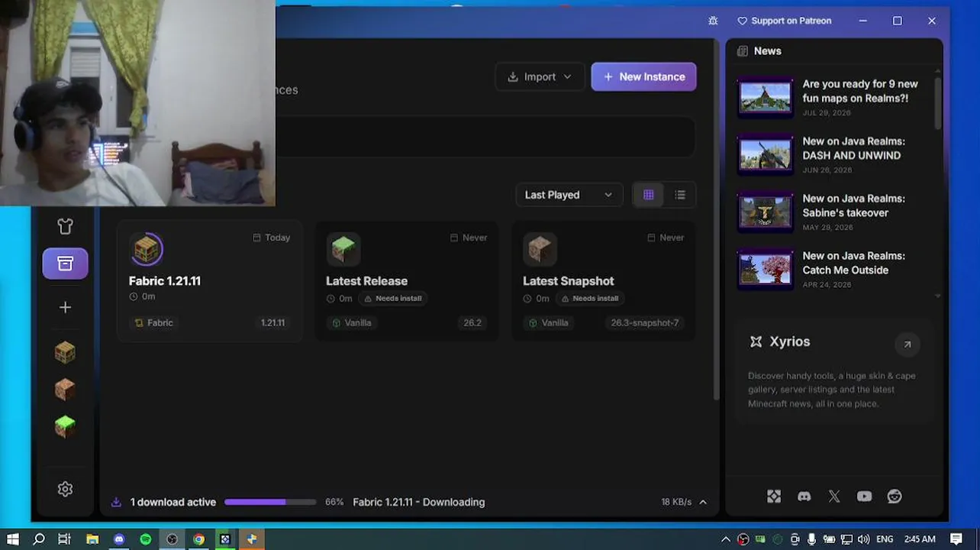Viewport: 980px width, 550px height.
Task: Select the Fabric 1.21.11 instance title
Action: pos(165,281)
